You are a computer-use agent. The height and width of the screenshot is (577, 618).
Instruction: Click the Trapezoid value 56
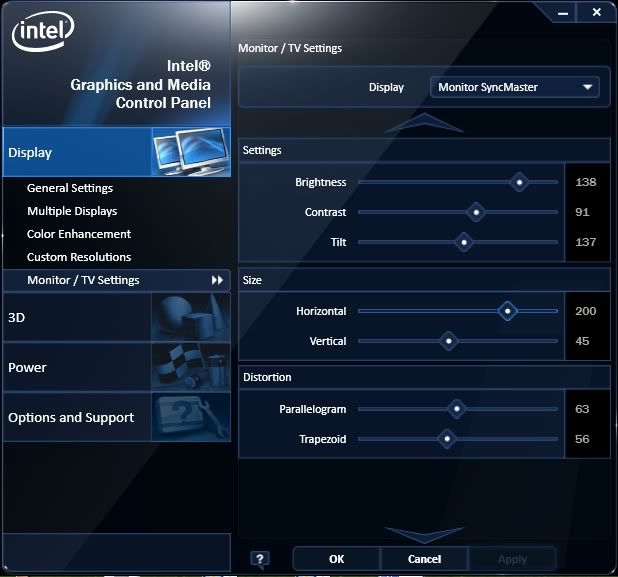pos(582,439)
